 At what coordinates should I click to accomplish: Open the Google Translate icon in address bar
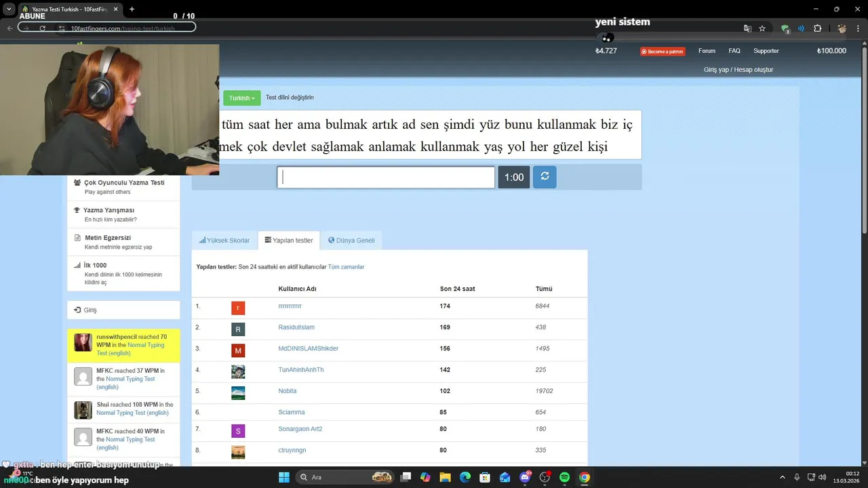[x=747, y=28]
